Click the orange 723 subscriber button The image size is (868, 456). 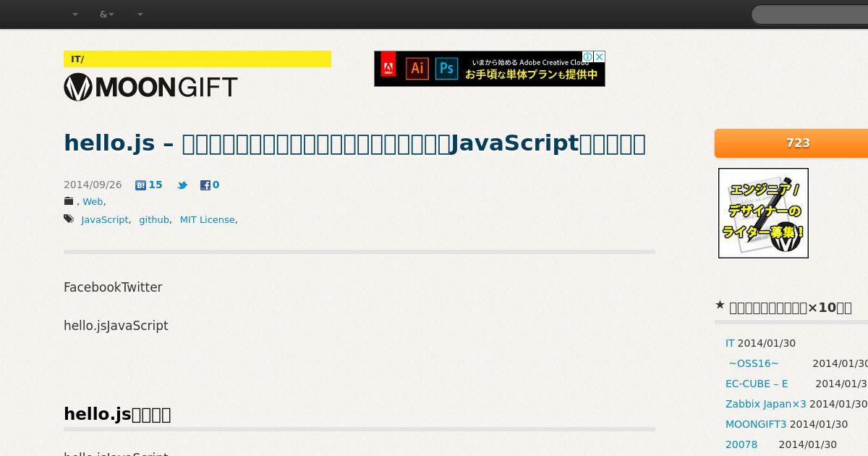(x=791, y=143)
